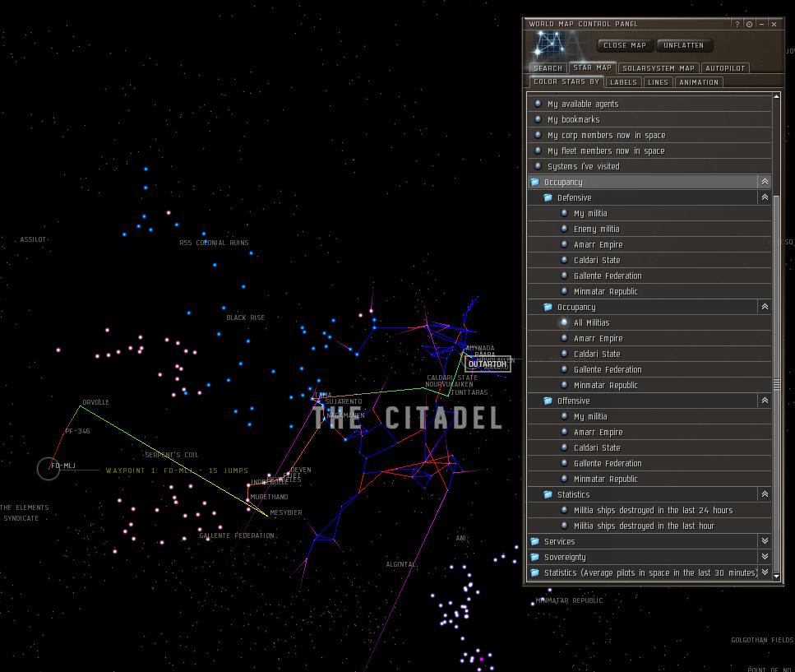Expand Statistics average pilots group
Viewport: 795px width, 672px height.
point(765,572)
